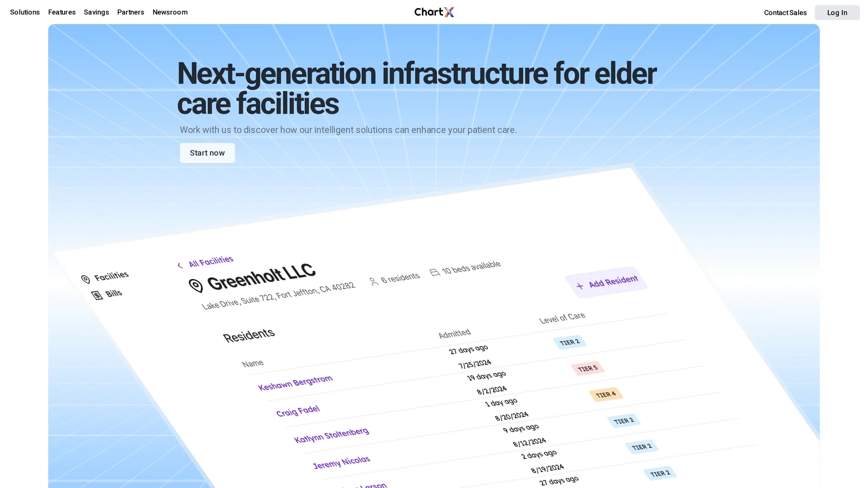Click the Bills receipt icon
This screenshot has width=868, height=488.
97,296
